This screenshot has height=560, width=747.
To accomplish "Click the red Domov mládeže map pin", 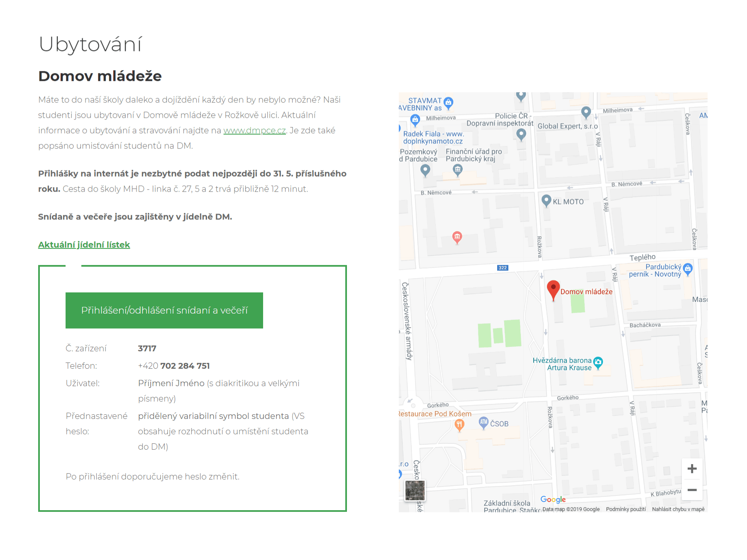I will point(553,290).
